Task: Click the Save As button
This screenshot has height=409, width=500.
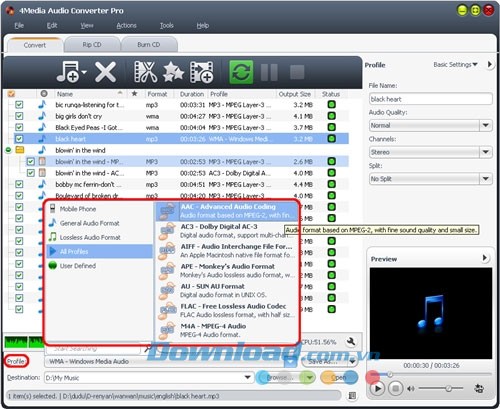Action: (x=324, y=361)
